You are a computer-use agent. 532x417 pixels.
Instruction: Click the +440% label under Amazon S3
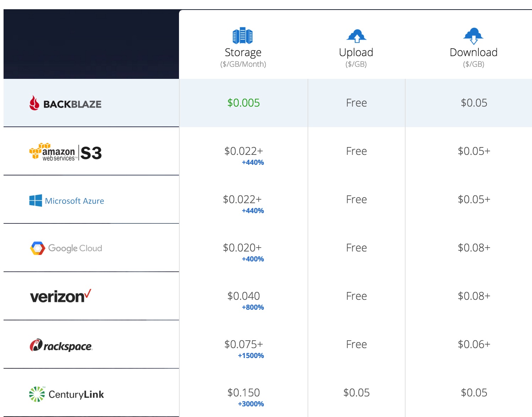pyautogui.click(x=253, y=162)
